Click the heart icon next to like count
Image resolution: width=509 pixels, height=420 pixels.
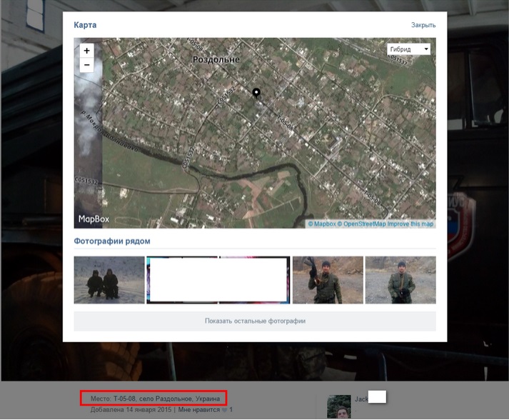(x=224, y=411)
